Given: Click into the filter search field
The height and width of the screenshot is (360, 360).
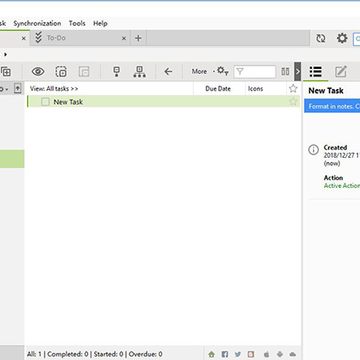Looking at the screenshot, I should (x=255, y=71).
